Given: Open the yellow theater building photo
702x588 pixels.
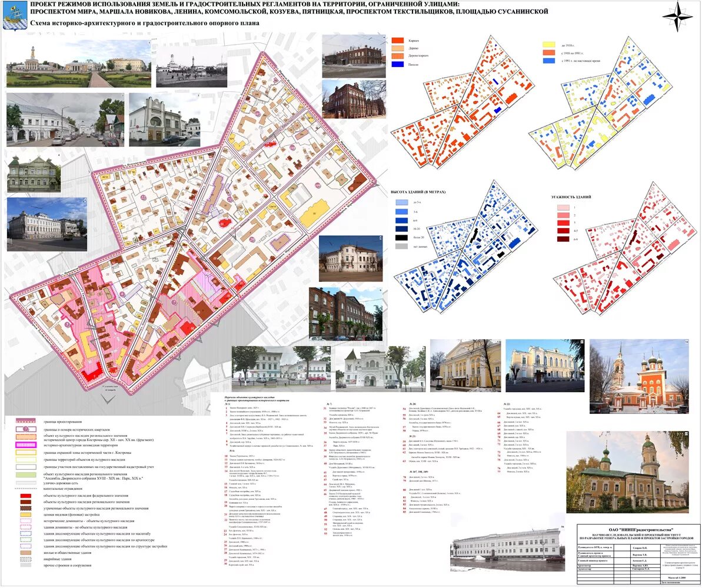Looking at the screenshot, I should pyautogui.click(x=465, y=366).
